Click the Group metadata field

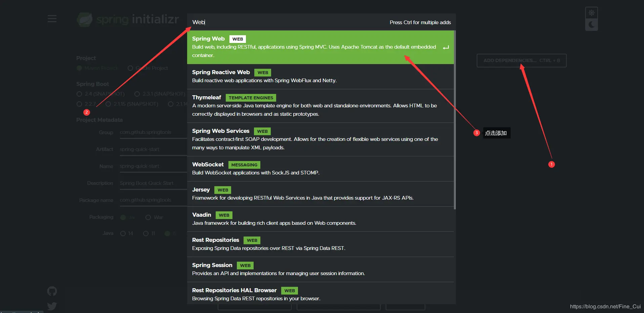point(153,133)
